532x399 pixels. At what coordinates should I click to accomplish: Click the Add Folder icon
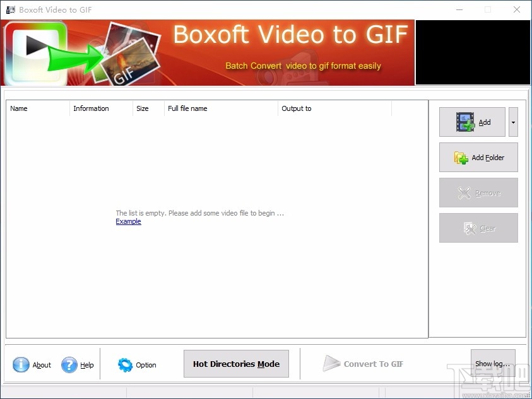pos(461,158)
